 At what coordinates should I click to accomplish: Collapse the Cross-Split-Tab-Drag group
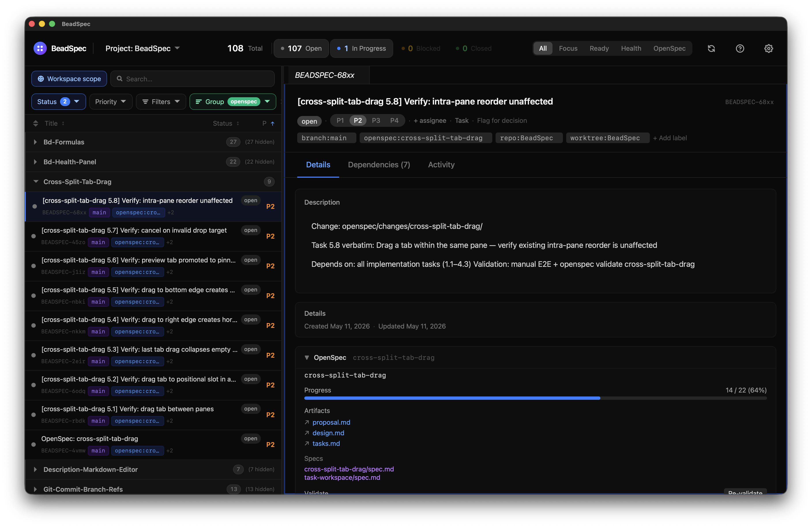pos(36,181)
